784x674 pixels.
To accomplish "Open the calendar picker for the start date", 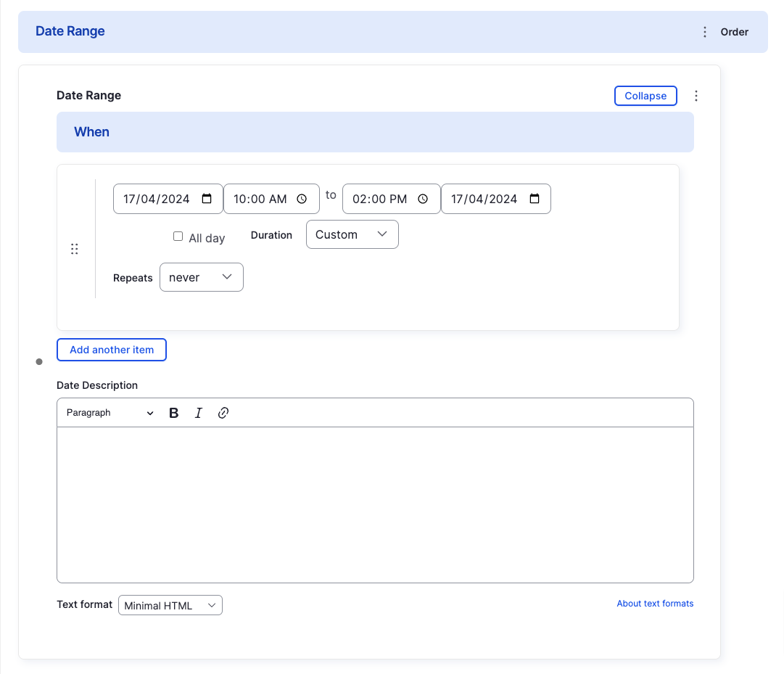I will pyautogui.click(x=208, y=198).
